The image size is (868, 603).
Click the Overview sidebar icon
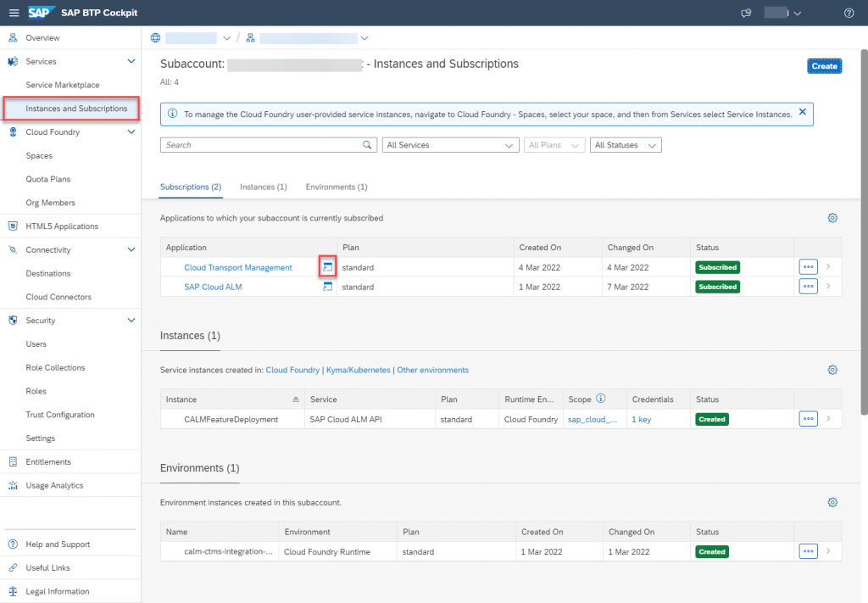point(13,37)
